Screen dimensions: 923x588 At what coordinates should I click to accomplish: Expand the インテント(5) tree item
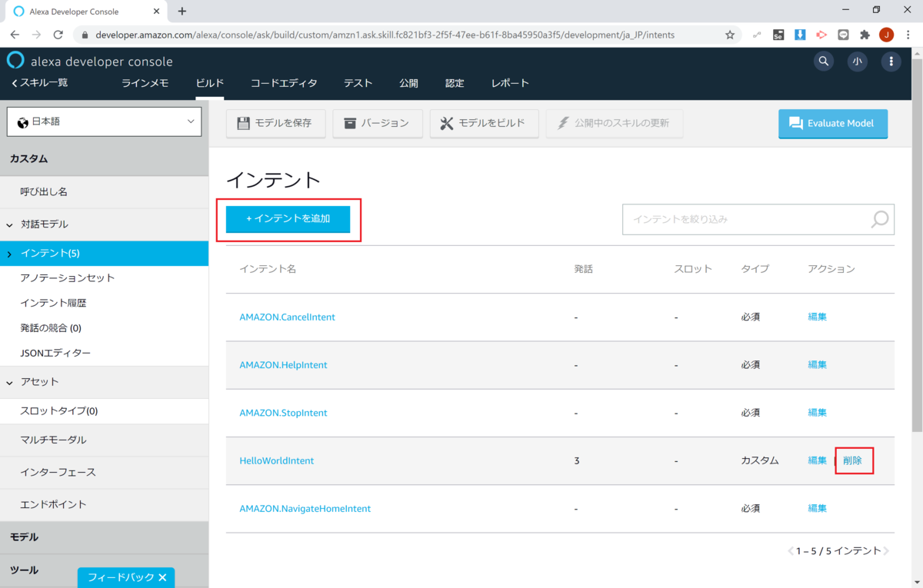coord(9,254)
